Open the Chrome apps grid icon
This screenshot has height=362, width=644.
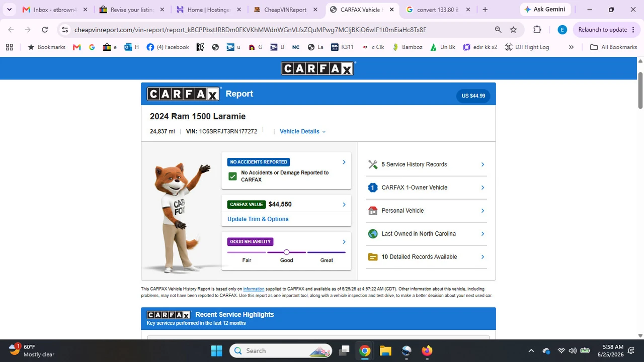pos(9,47)
